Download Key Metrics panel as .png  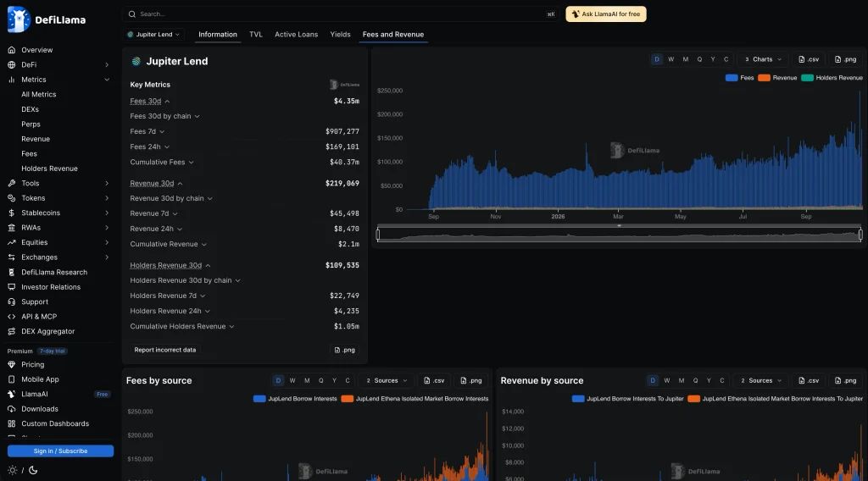(x=344, y=350)
